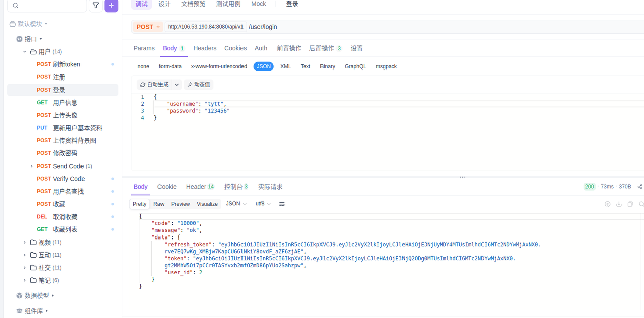
Task: Switch to the Mock tab
Action: point(259,4)
